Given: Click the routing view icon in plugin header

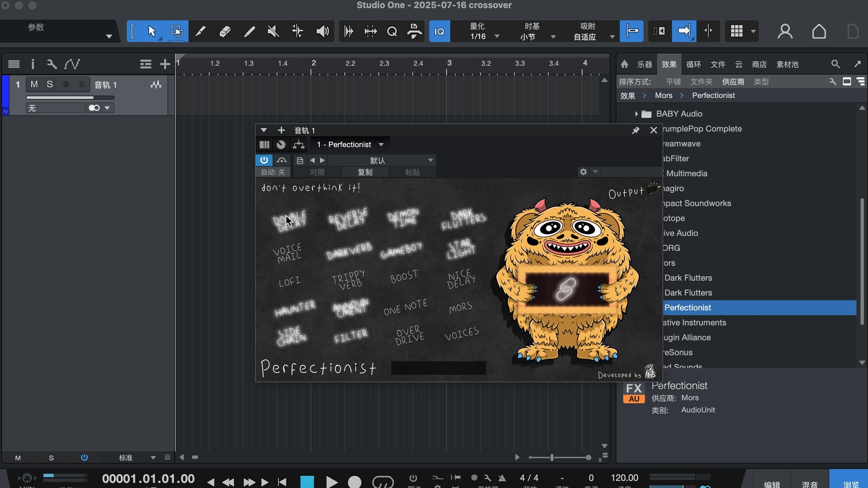Looking at the screenshot, I should coord(298,145).
